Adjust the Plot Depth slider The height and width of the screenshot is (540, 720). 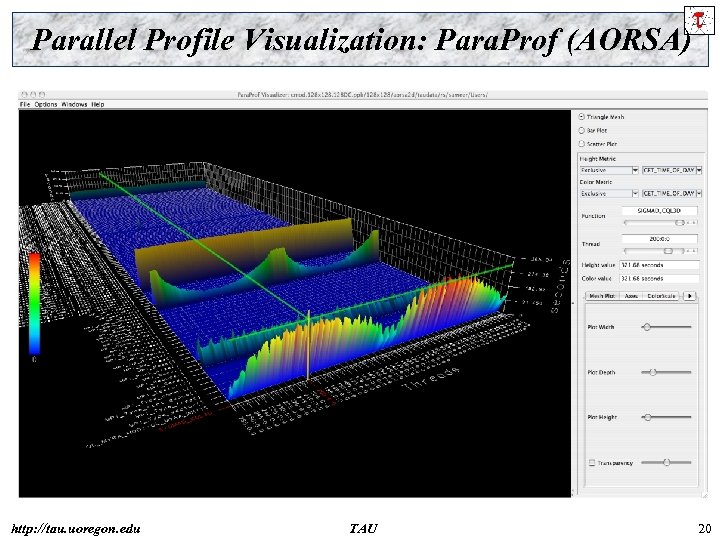point(666,372)
